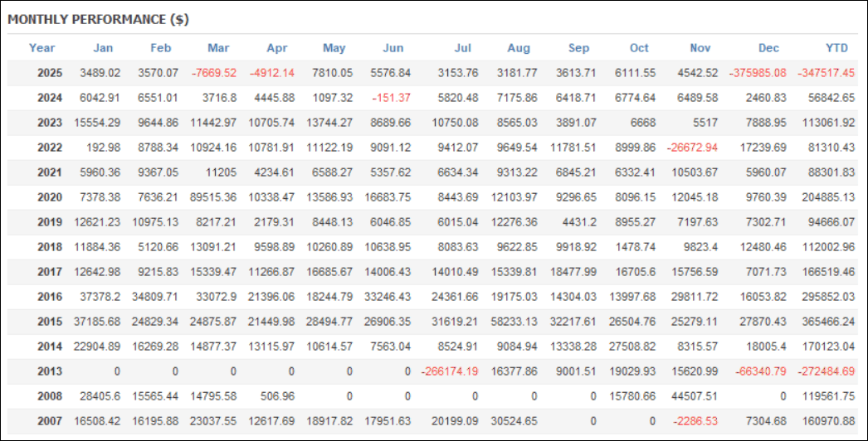Click the 2020 year row label
The image size is (868, 441).
(x=51, y=198)
